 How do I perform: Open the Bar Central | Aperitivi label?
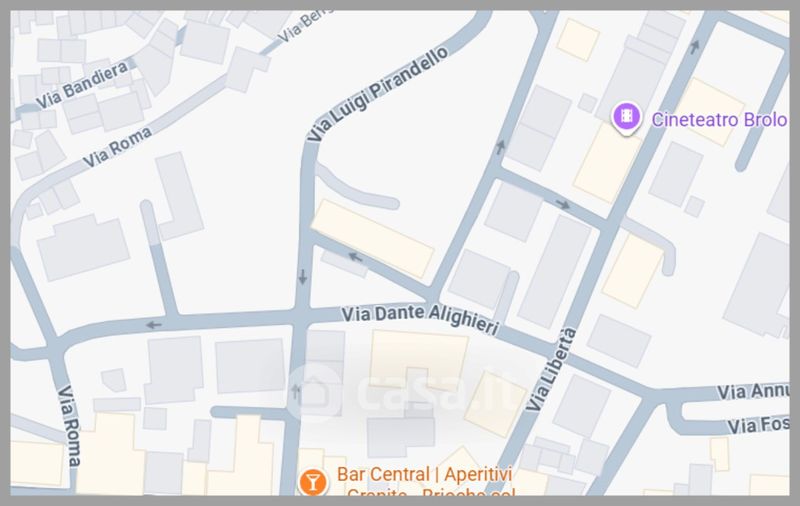(424, 474)
